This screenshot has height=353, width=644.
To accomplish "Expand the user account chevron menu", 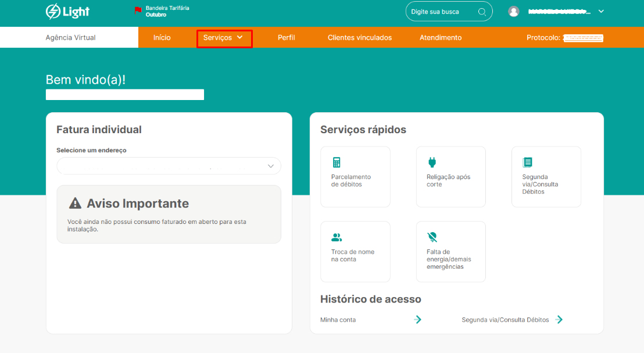I will [601, 12].
